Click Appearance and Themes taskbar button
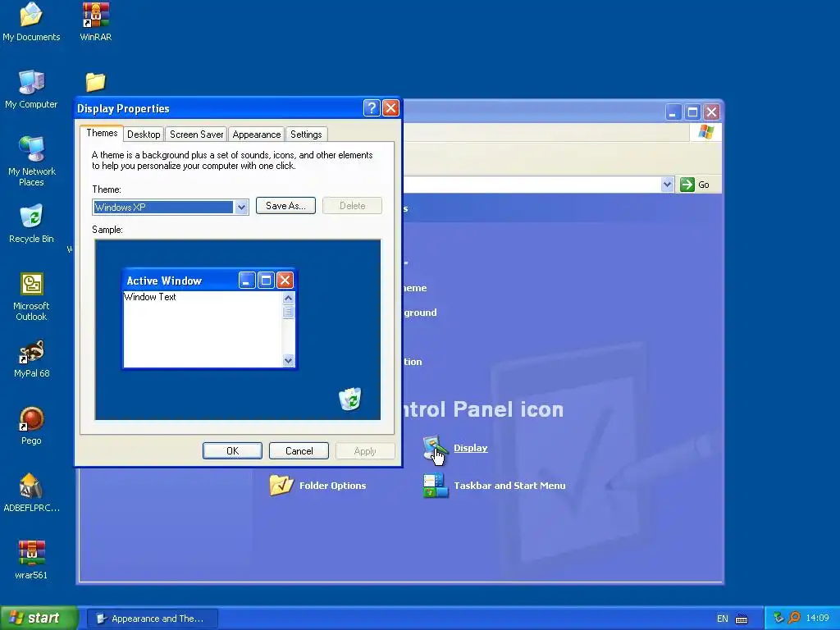Viewport: 840px width, 630px height. [153, 619]
